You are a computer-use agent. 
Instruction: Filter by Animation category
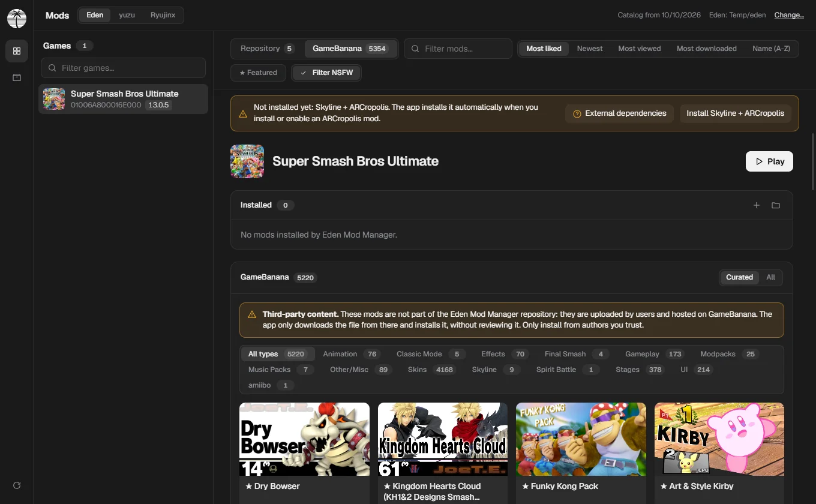tap(352, 354)
